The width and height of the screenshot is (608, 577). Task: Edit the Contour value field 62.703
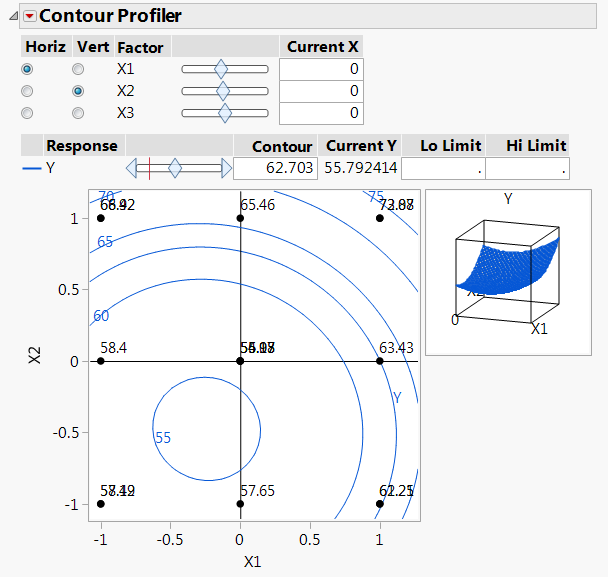coord(276,168)
